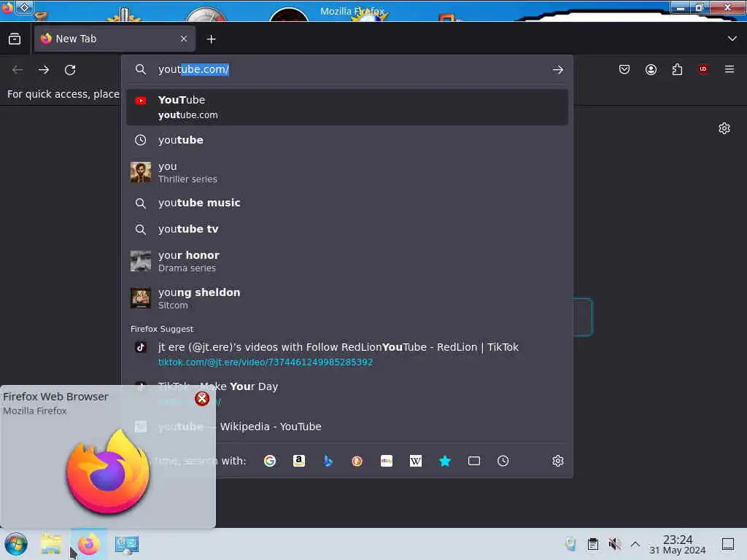The image size is (747, 560).
Task: Open new tab personalize gear icon
Action: (724, 128)
